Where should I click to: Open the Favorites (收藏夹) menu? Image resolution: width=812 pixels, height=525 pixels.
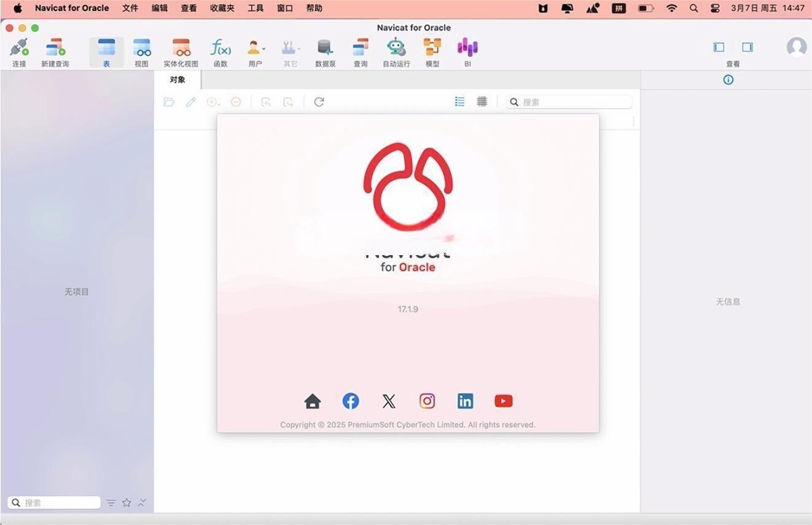(222, 8)
